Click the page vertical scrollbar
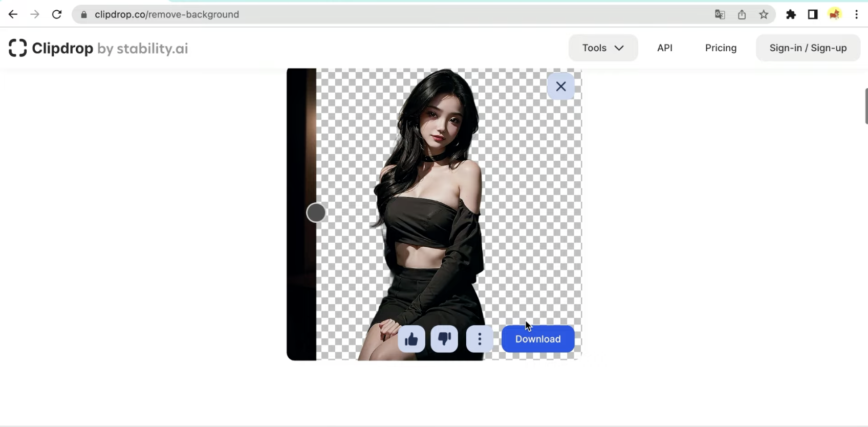This screenshot has width=868, height=427. [866, 106]
